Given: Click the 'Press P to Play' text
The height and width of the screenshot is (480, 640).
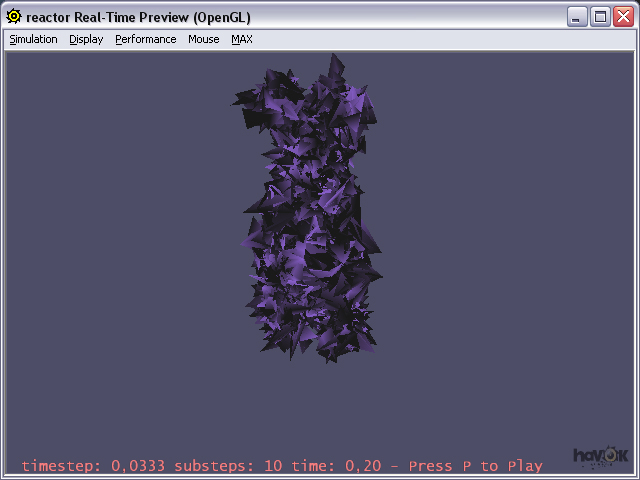Looking at the screenshot, I should coord(476,466).
